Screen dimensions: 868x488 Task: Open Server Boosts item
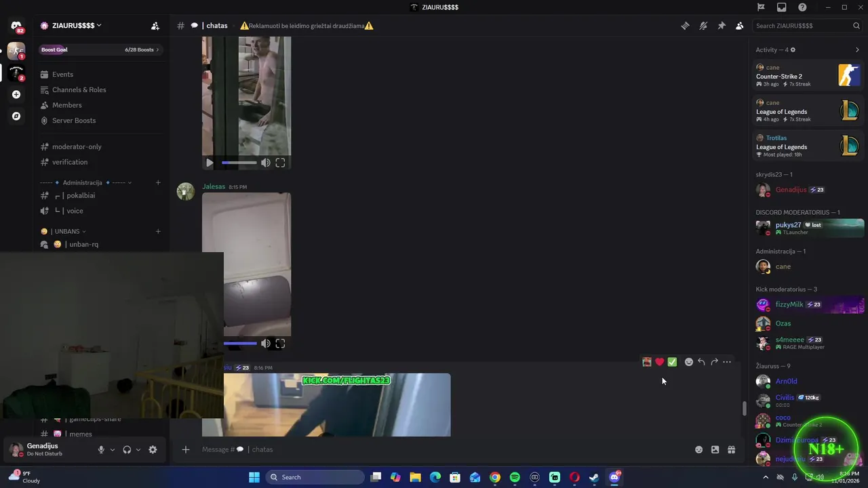(x=100, y=121)
